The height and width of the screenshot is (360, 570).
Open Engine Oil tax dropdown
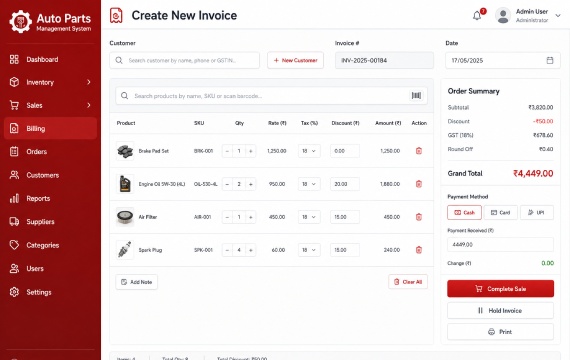click(309, 184)
